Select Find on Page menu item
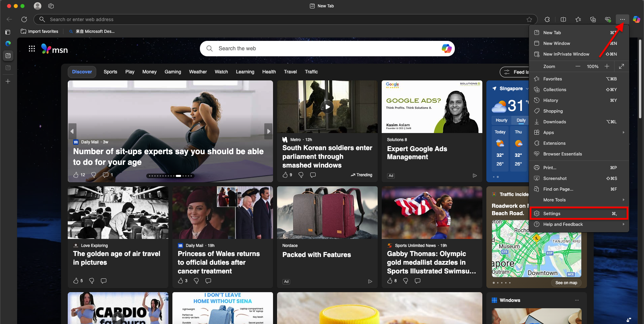Image resolution: width=644 pixels, height=324 pixels. pyautogui.click(x=579, y=189)
